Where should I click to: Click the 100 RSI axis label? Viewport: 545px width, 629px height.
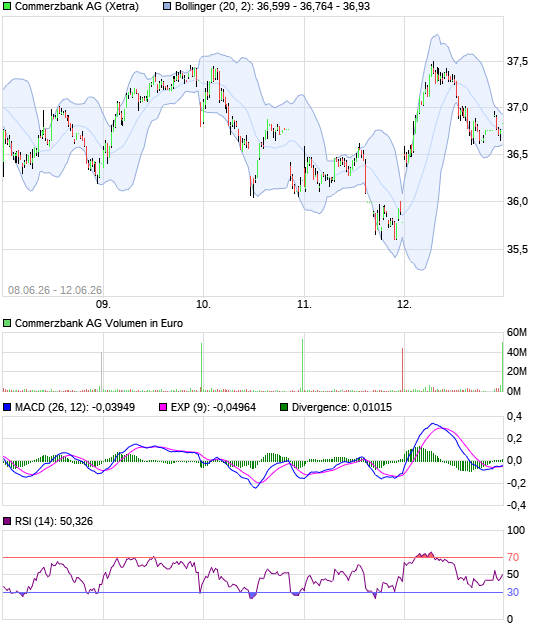(x=516, y=531)
